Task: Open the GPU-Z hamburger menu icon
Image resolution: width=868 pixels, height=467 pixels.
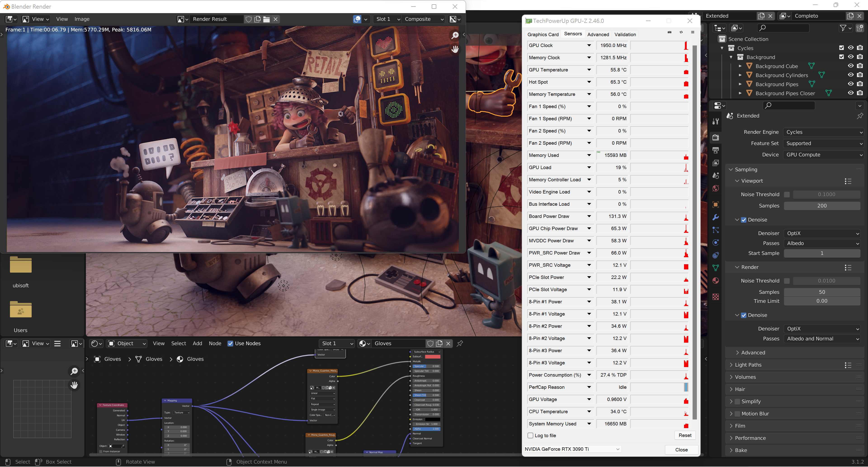Action: (692, 32)
